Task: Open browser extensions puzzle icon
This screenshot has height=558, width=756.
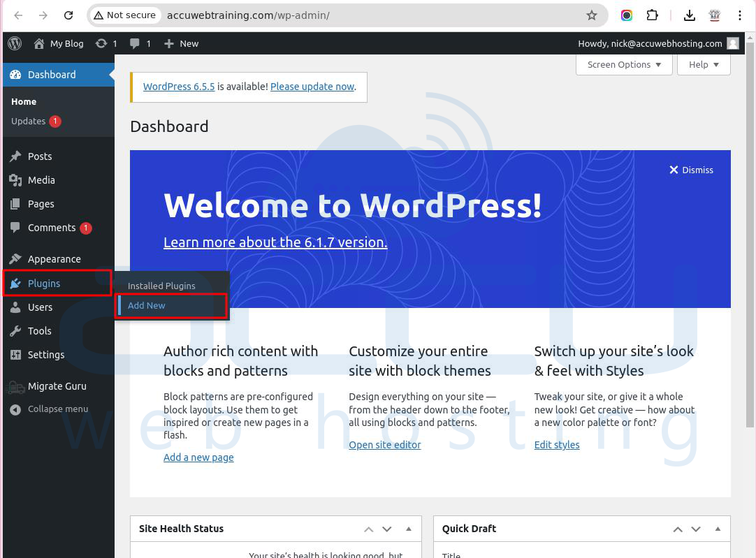Action: click(x=652, y=15)
